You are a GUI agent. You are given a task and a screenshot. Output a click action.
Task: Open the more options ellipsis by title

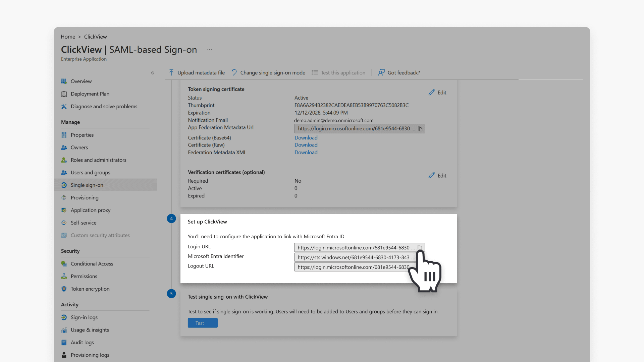tap(210, 50)
